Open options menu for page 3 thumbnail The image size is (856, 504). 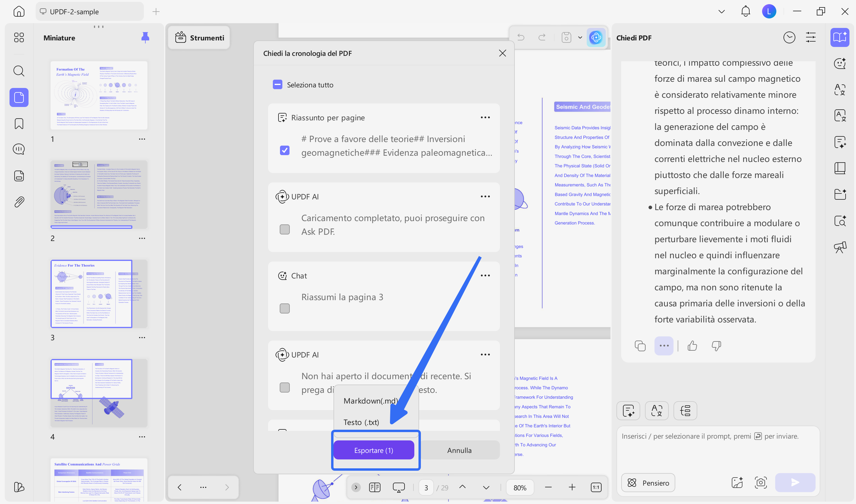(142, 338)
